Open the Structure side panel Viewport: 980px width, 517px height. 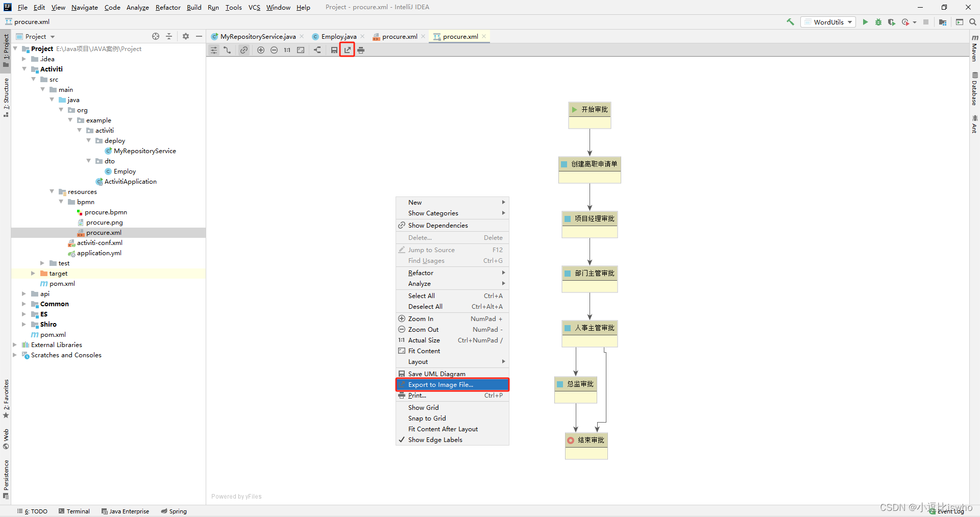tap(6, 97)
